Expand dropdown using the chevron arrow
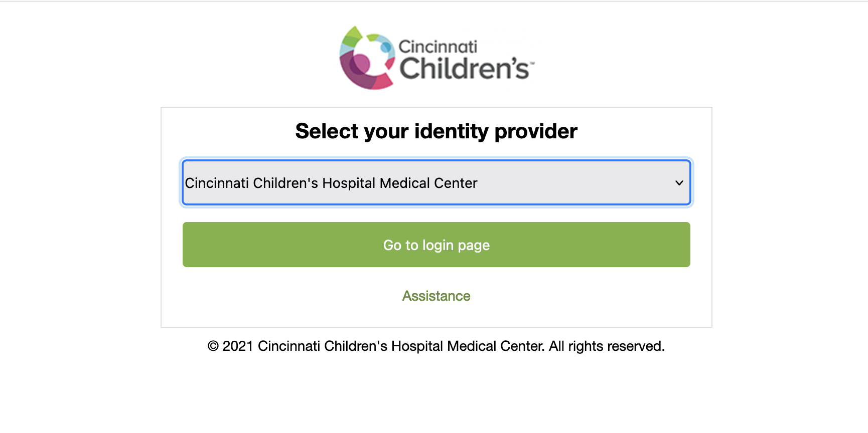The image size is (868, 433). coord(679,183)
